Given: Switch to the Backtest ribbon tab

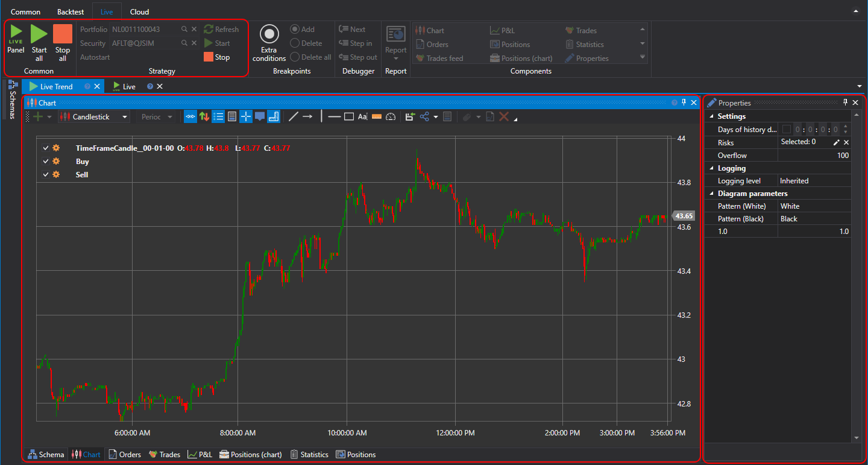Looking at the screenshot, I should coord(71,12).
